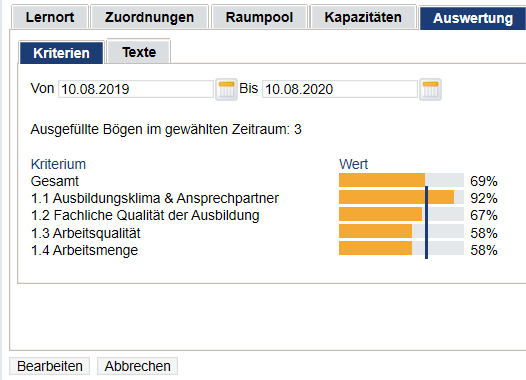526x380 pixels.
Task: Show the Kriterien sub-tab
Action: (x=61, y=53)
